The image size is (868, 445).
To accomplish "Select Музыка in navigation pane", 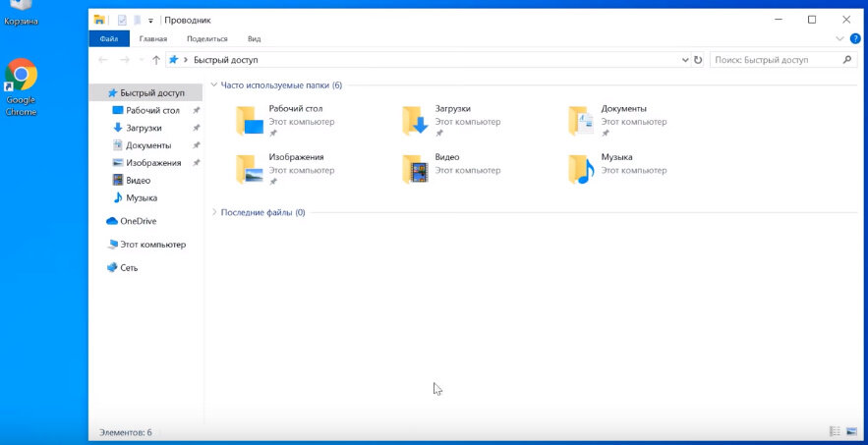I will pyautogui.click(x=135, y=197).
